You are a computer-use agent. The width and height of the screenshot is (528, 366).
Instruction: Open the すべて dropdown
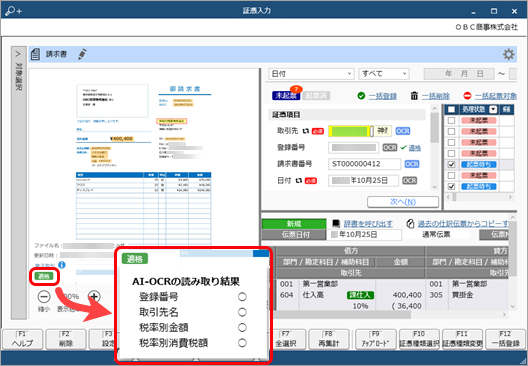(384, 74)
